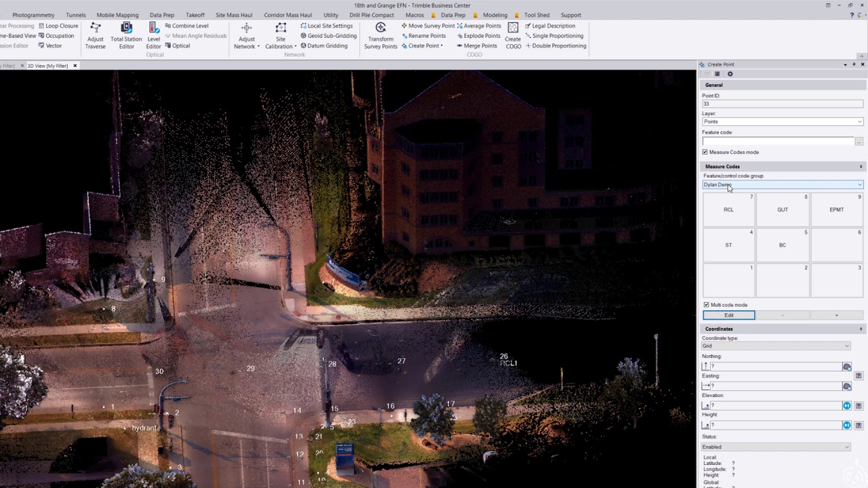
Task: Expand the Create Point ribbon dropdown
Action: tap(441, 46)
